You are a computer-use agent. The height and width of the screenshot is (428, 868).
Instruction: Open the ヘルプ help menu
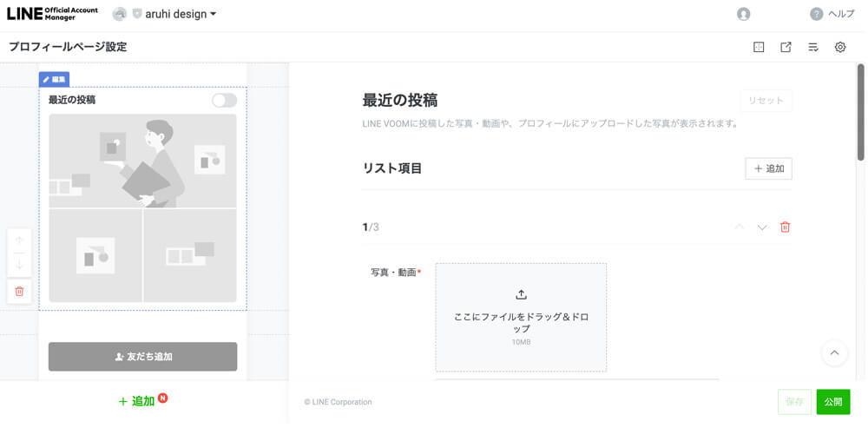pos(832,14)
